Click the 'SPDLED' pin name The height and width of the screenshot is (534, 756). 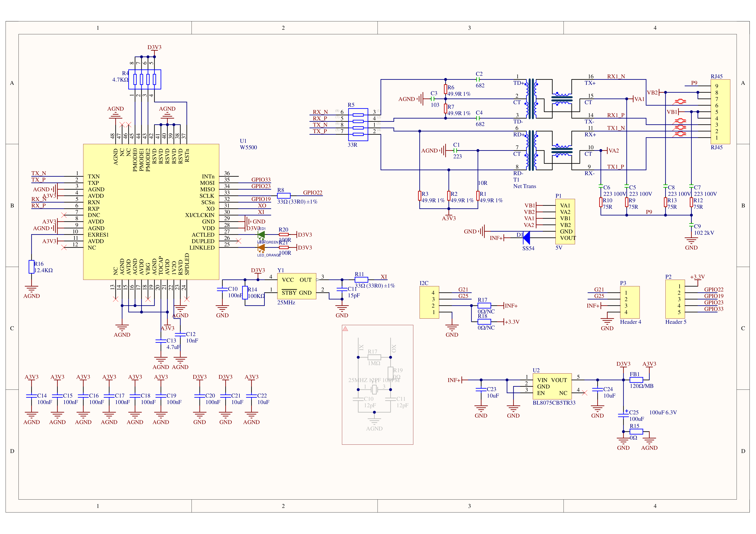click(187, 264)
